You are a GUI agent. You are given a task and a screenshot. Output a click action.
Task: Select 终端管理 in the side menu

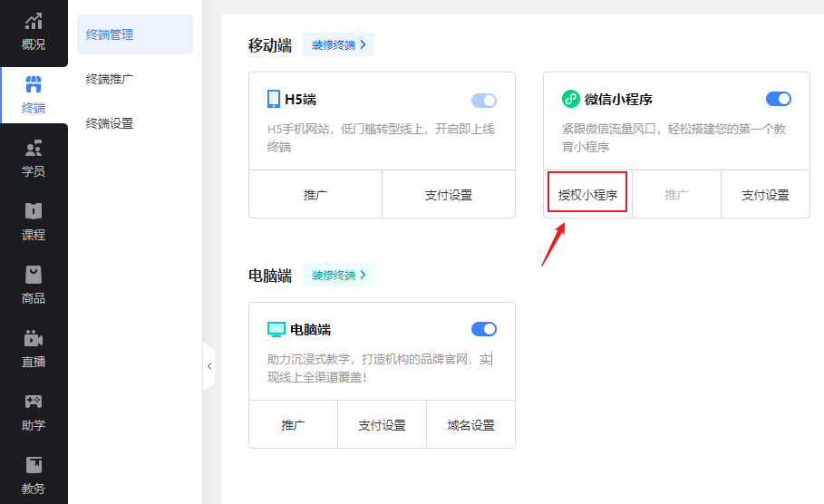(x=110, y=34)
